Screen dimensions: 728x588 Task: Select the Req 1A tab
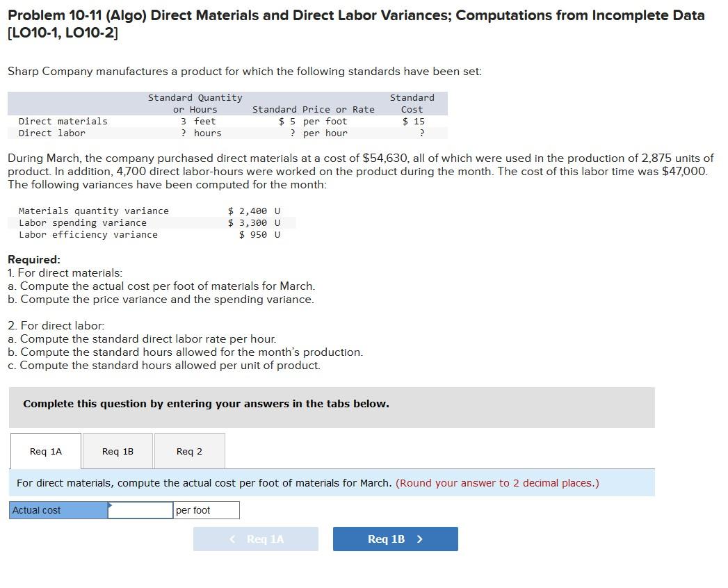[x=45, y=450]
